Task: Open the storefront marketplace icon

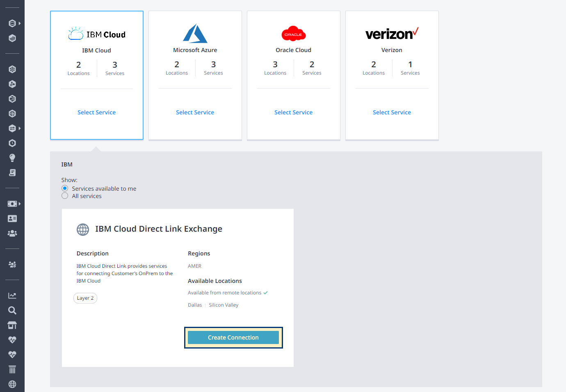Action: [x=12, y=325]
